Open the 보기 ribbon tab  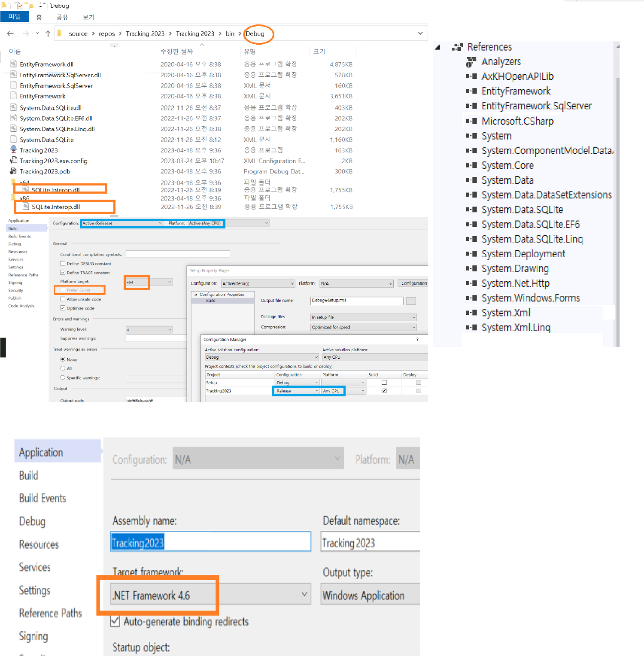point(88,17)
